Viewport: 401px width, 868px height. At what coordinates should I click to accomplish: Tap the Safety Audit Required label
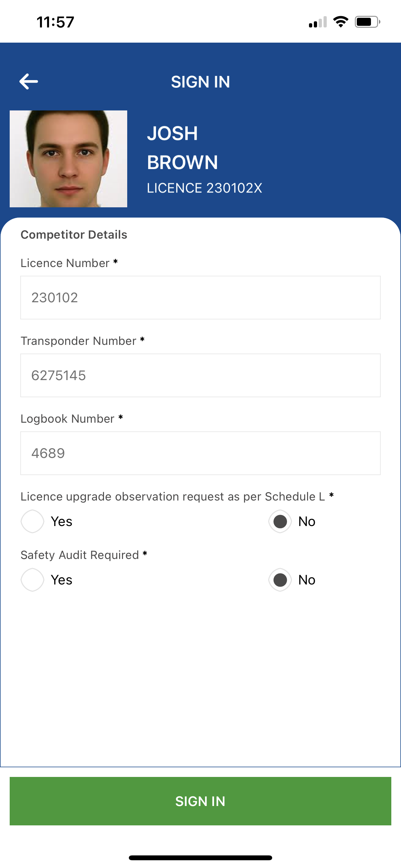pyautogui.click(x=80, y=555)
